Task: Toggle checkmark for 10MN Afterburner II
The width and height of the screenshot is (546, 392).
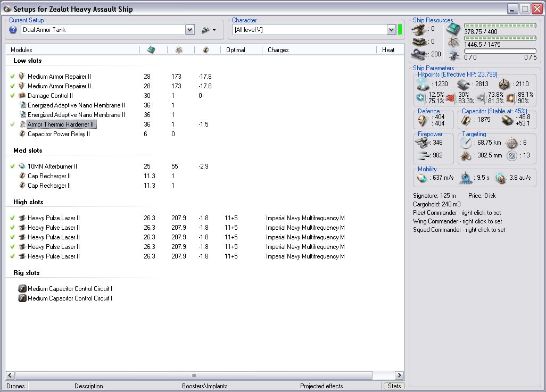Action: pos(12,166)
